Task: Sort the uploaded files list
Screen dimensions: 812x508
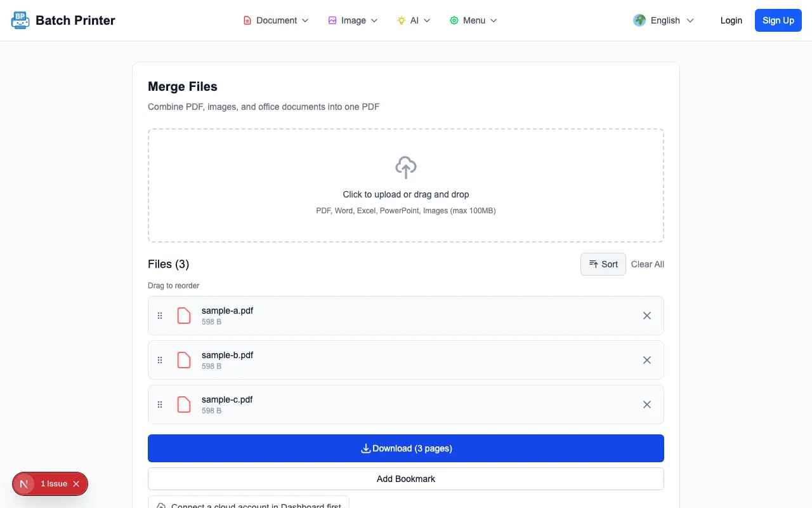Action: click(603, 264)
